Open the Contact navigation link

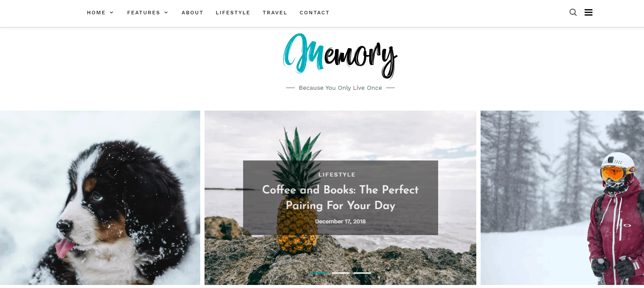[315, 13]
